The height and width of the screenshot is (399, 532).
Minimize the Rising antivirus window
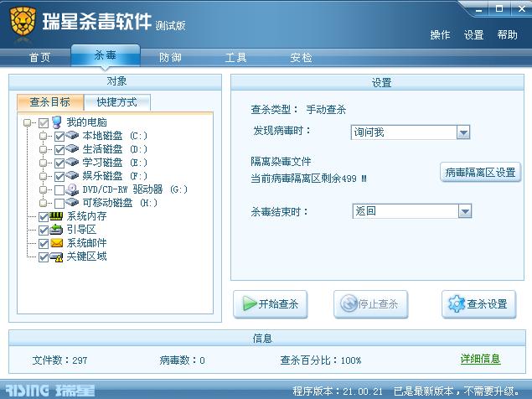pyautogui.click(x=478, y=9)
